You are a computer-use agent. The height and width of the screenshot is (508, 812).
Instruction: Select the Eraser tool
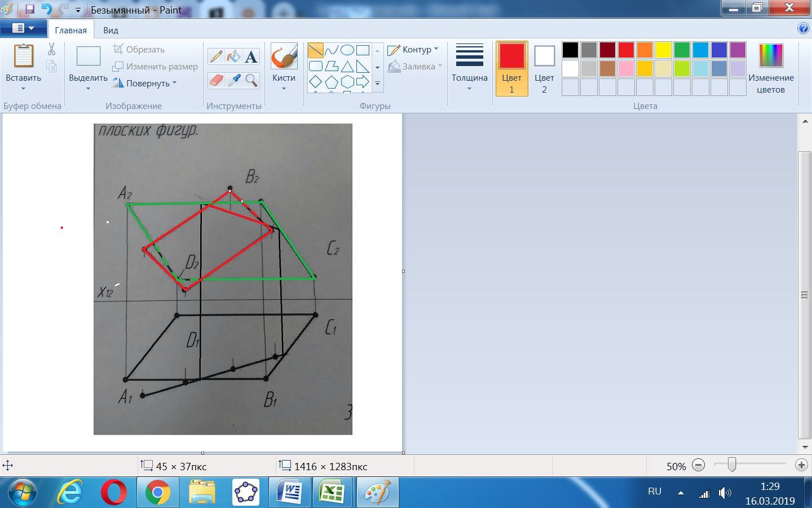click(216, 81)
